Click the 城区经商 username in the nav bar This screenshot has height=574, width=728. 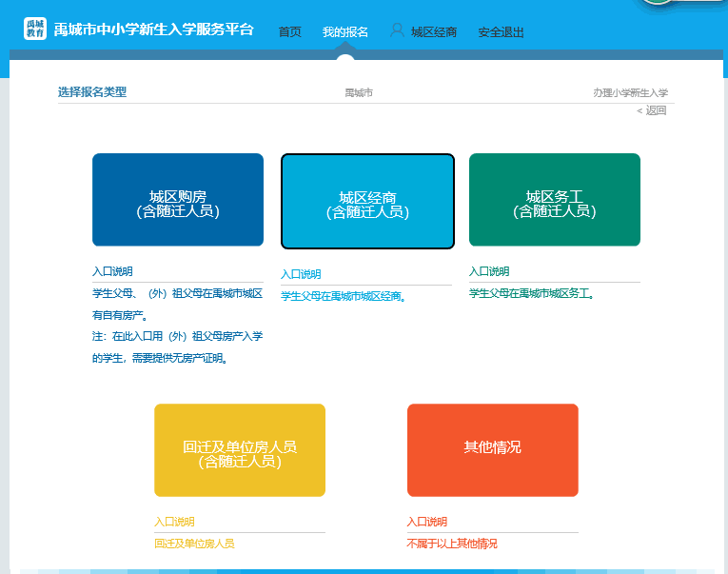pyautogui.click(x=434, y=32)
